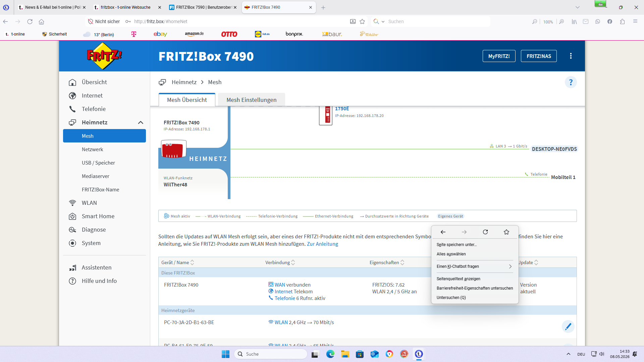Open the list all tabs dropdown
Image resolution: width=644 pixels, height=362 pixels.
[x=577, y=7]
